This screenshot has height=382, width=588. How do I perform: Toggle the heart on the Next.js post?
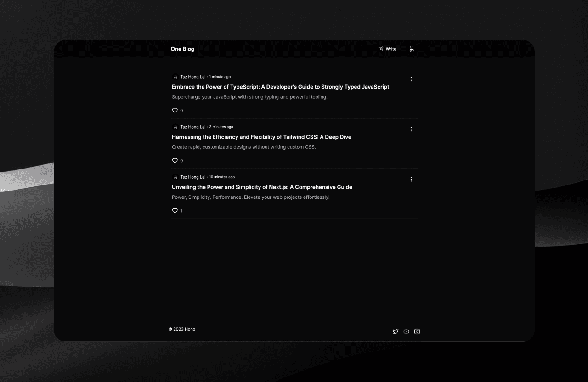pos(175,211)
